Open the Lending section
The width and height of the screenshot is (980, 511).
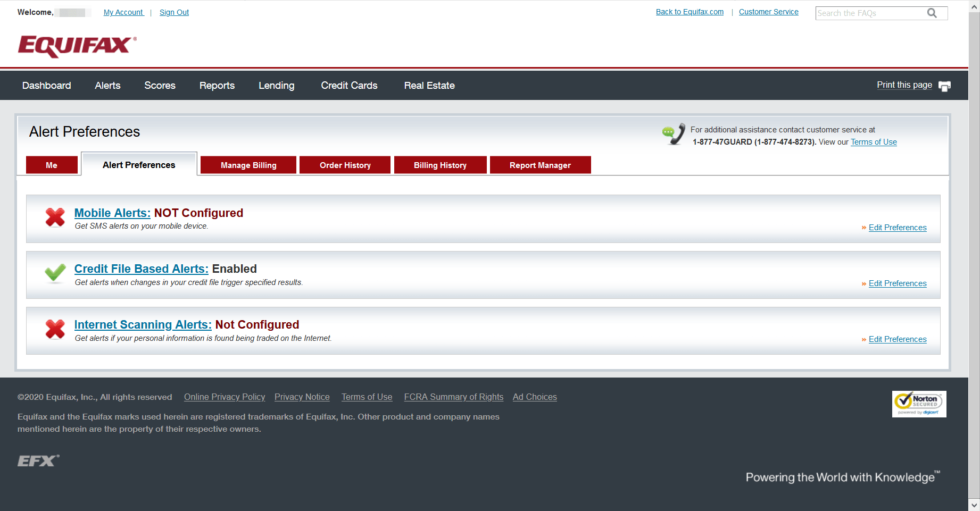(276, 85)
